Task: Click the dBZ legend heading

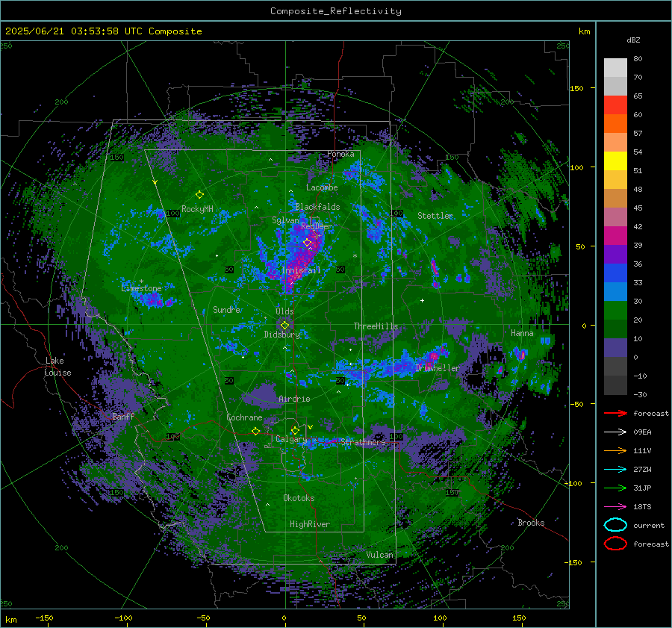Action: coord(633,40)
